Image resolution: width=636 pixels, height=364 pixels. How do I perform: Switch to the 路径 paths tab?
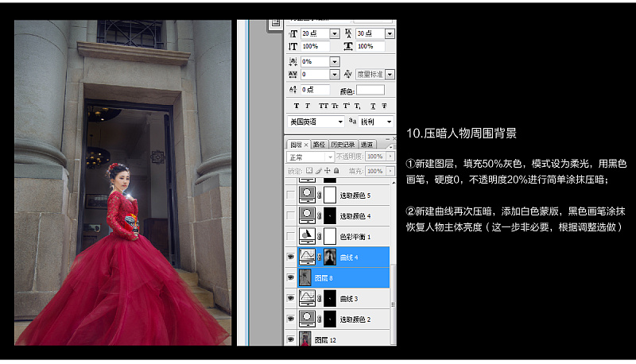(x=320, y=145)
